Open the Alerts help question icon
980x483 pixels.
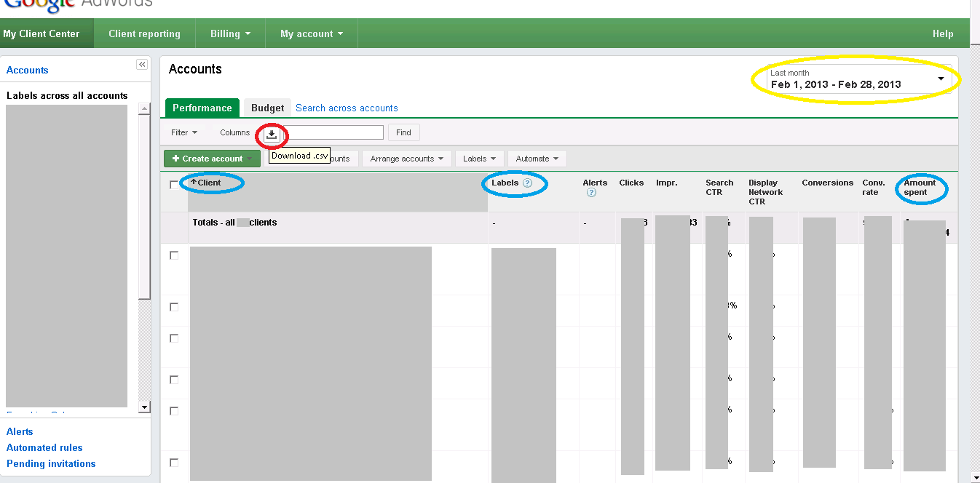click(x=591, y=193)
